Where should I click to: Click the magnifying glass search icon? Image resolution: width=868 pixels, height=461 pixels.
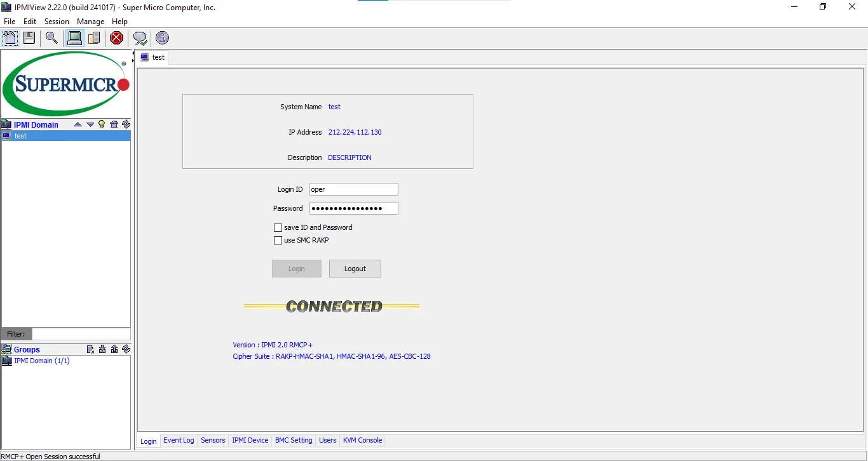point(51,38)
